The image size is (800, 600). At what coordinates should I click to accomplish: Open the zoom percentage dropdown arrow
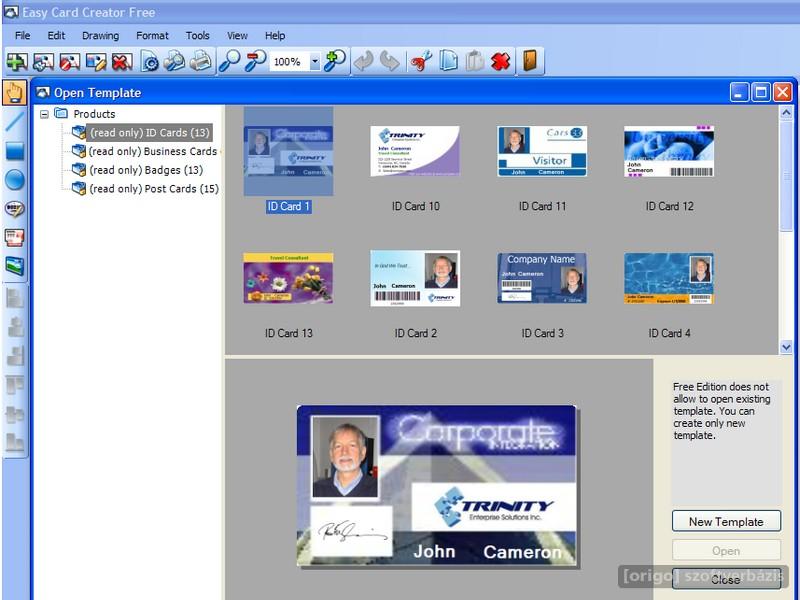point(315,62)
